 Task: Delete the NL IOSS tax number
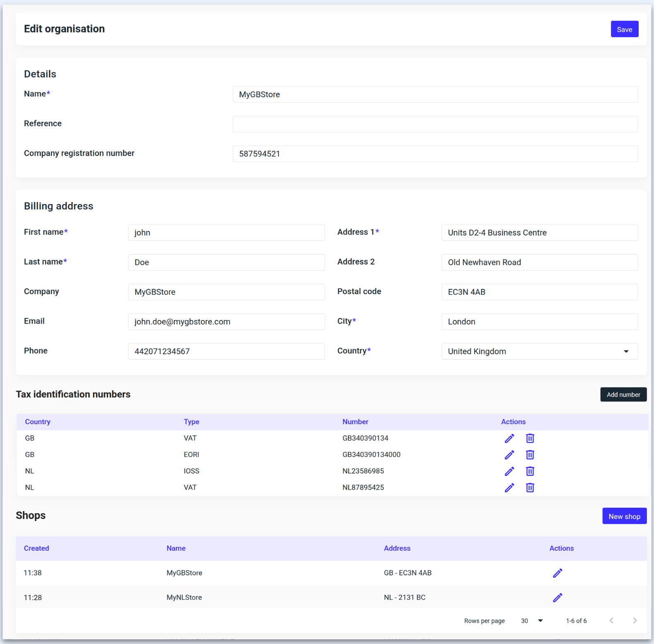tap(530, 471)
